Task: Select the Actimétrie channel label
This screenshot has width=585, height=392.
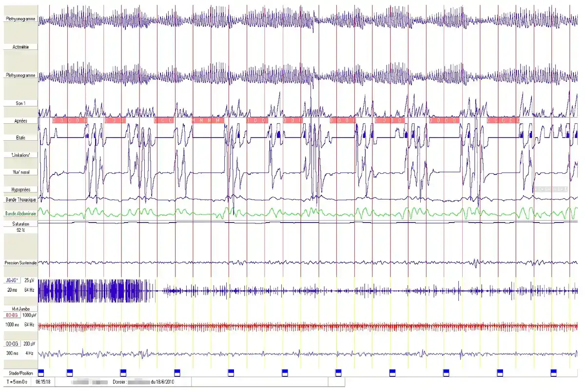Action: (x=19, y=47)
